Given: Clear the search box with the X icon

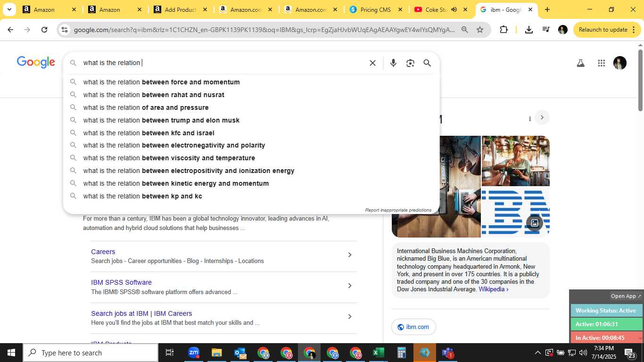Looking at the screenshot, I should 372,63.
